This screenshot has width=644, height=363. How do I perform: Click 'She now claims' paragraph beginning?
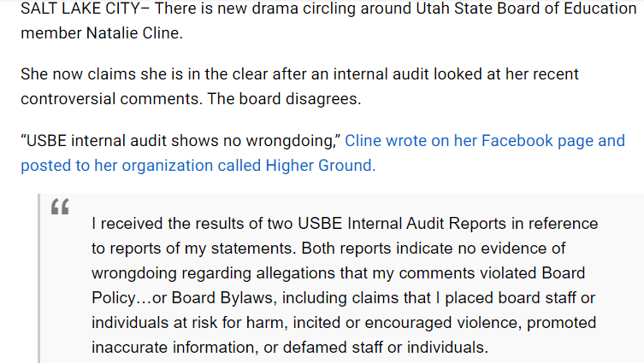[x=78, y=74]
